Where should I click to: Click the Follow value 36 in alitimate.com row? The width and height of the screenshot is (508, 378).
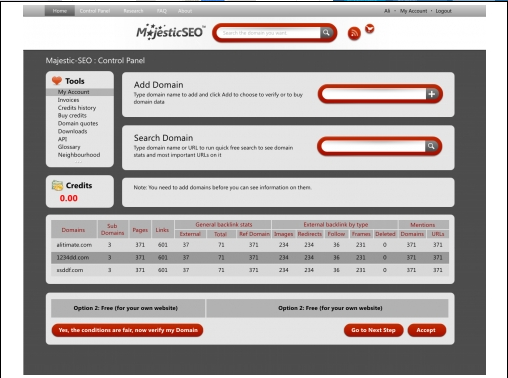[x=336, y=245]
